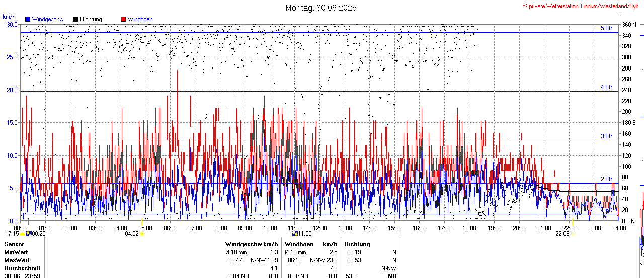Click the 25.0 value on left axis
The width and height of the screenshot is (644, 278).
12,57
